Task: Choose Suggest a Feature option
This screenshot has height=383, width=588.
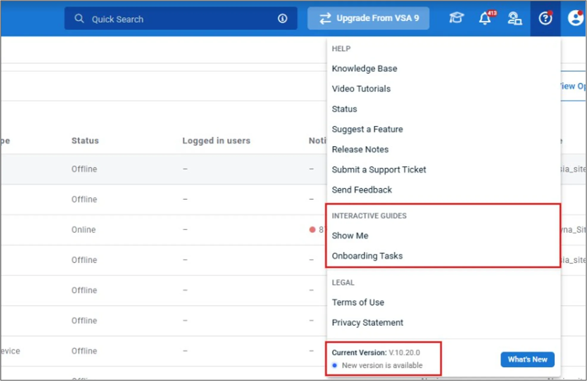Action: tap(367, 129)
